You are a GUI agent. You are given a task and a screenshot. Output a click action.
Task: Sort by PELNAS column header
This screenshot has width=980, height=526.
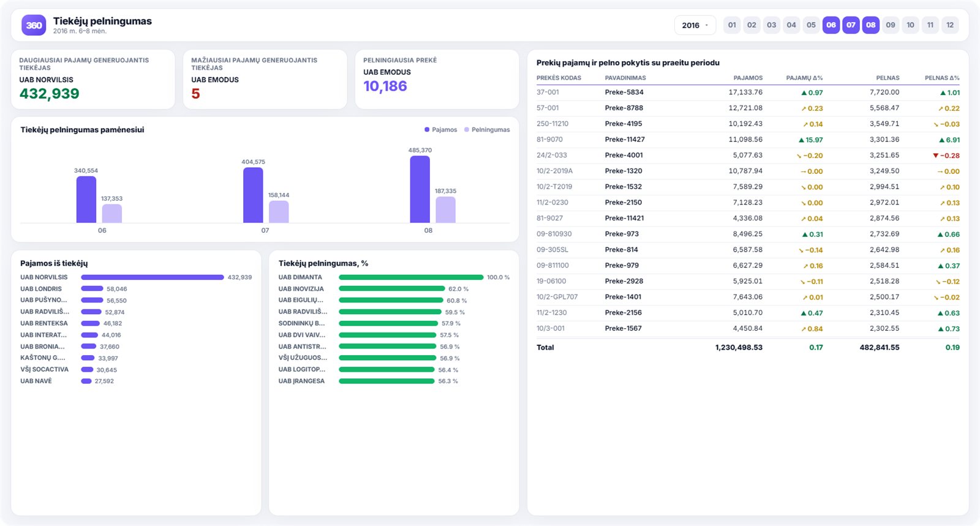[x=888, y=78]
